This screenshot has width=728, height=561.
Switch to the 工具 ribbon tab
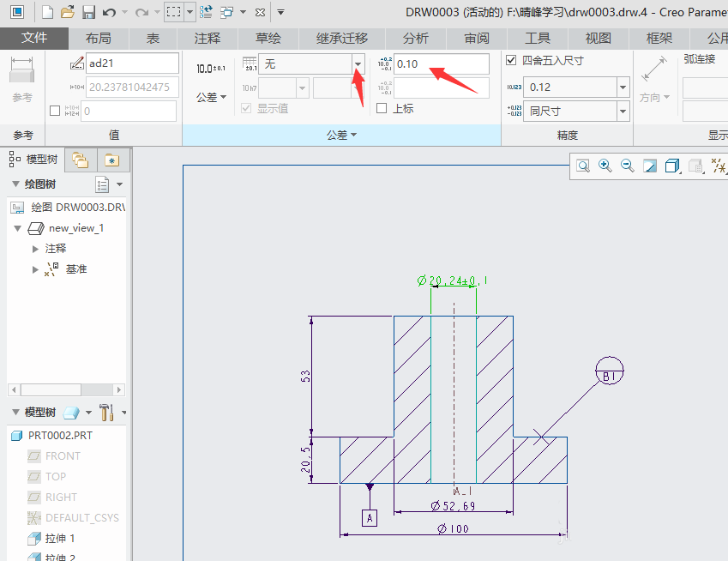tap(537, 39)
